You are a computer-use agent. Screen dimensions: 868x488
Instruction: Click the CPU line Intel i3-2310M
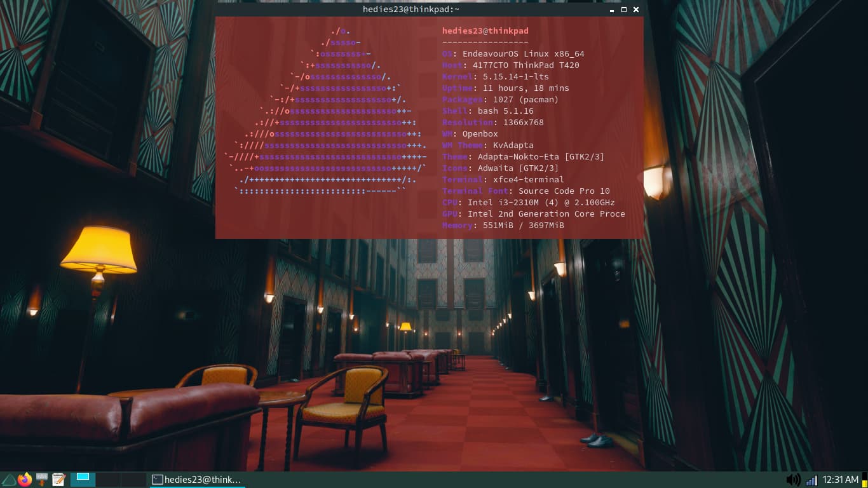coord(529,203)
